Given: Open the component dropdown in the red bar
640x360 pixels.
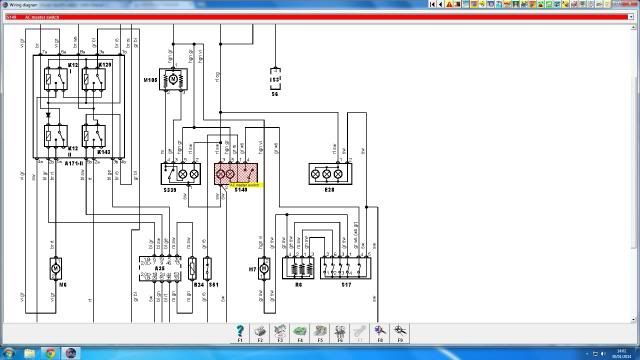Looking at the screenshot, I should click(631, 17).
